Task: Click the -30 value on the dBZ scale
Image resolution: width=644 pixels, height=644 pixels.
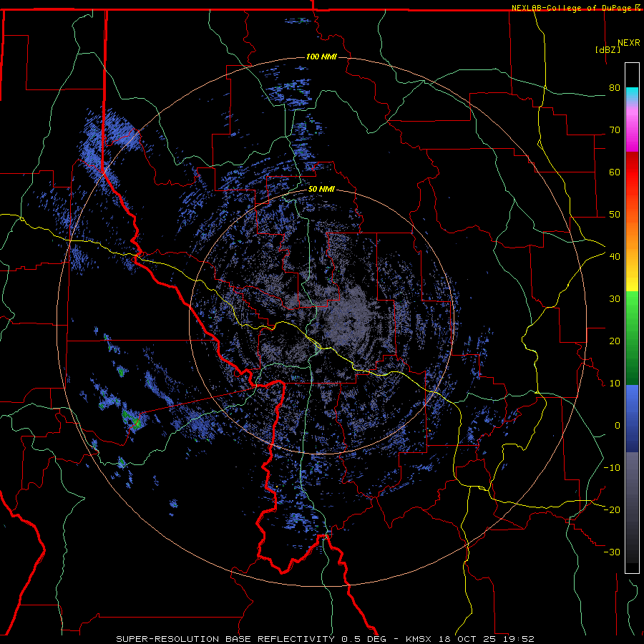Action: (612, 552)
